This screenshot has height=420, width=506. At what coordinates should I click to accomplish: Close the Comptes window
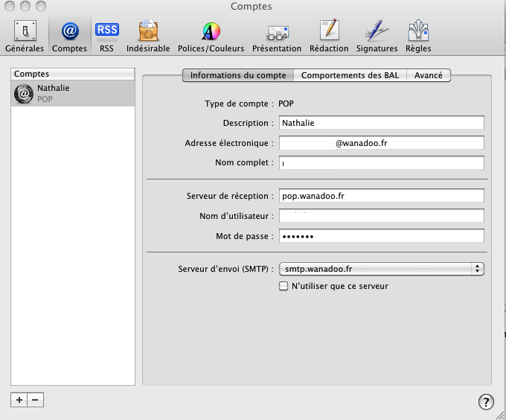pyautogui.click(x=10, y=6)
